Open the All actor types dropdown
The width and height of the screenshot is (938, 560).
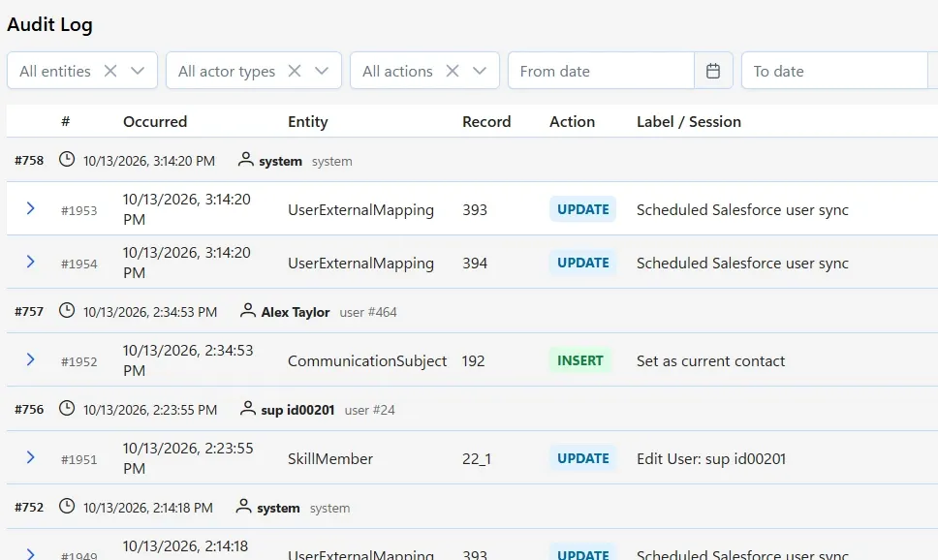[322, 71]
